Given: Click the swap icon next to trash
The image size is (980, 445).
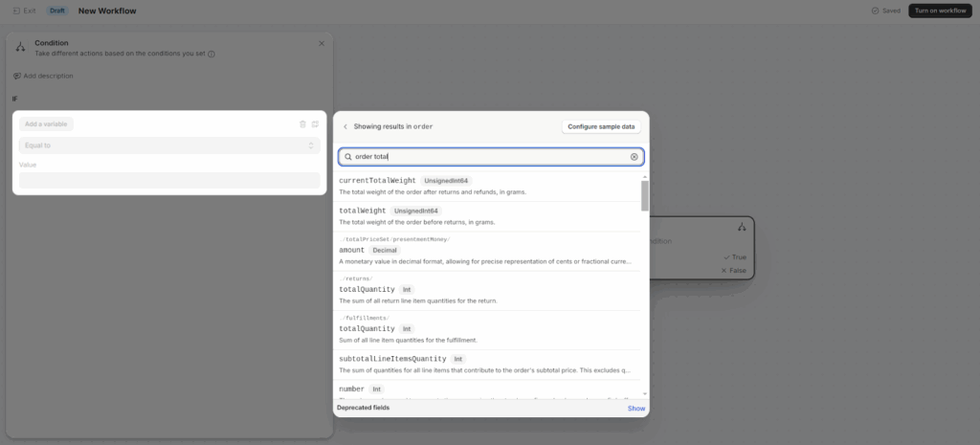Looking at the screenshot, I should click(315, 123).
